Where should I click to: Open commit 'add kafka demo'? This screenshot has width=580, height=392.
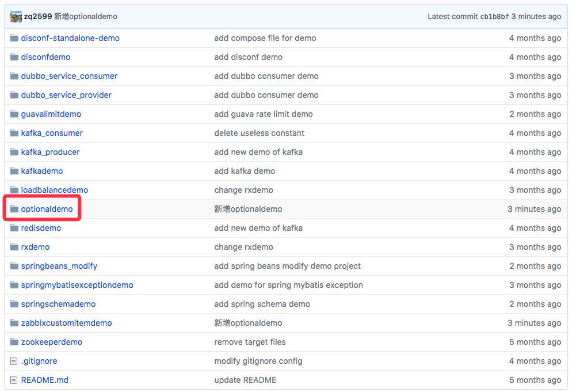pyautogui.click(x=245, y=171)
